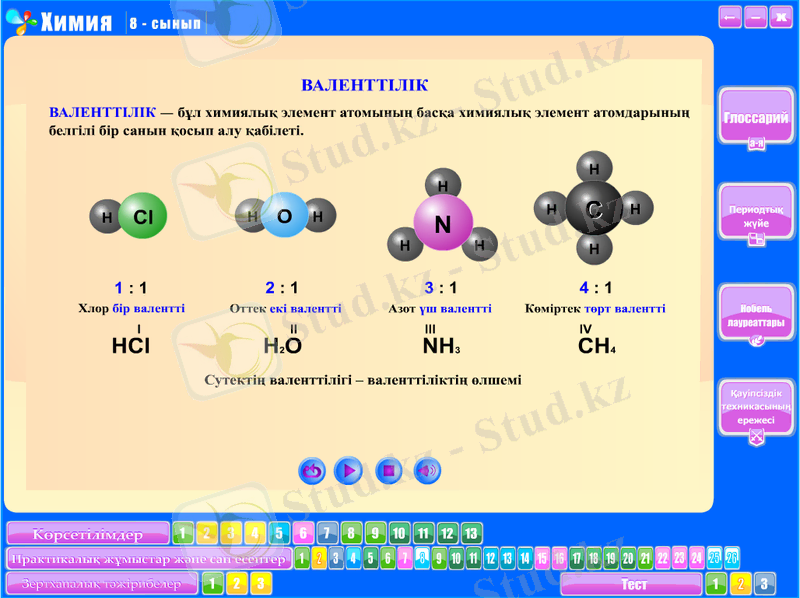Open presentation number 13 in Көрсетілімдер row
The width and height of the screenshot is (800, 598).
[x=472, y=533]
